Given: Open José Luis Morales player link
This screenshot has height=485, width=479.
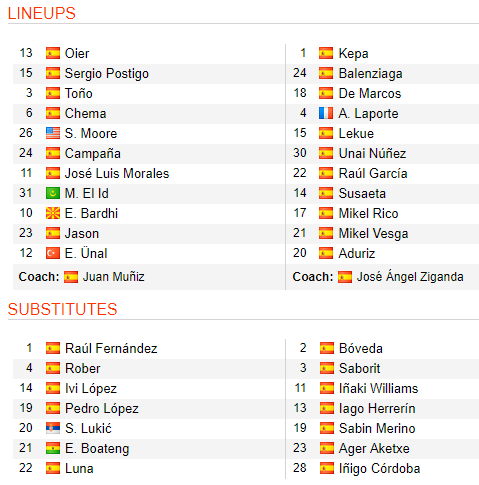Looking at the screenshot, I should (x=117, y=173).
